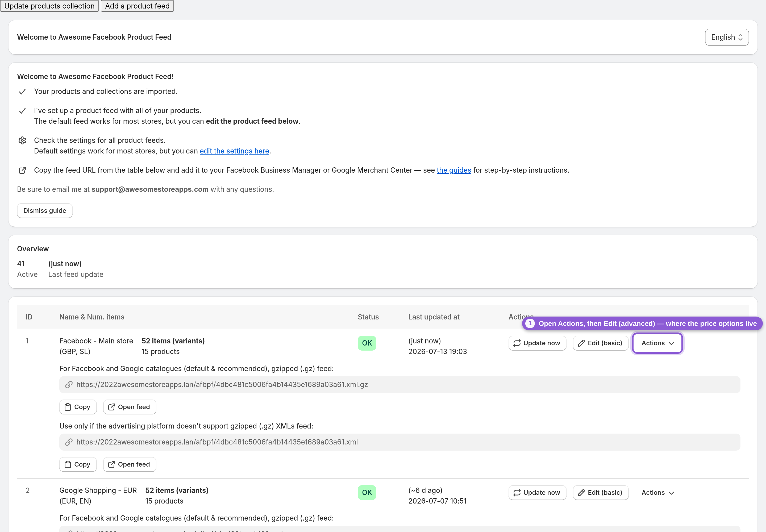Click the external link icon beside Copy the feed URL
This screenshot has height=532, width=766.
22,170
